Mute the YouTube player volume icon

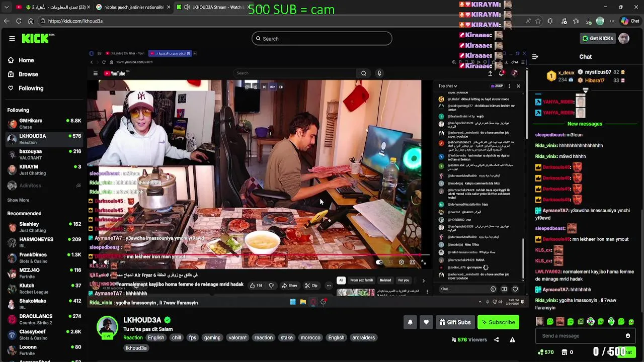(106, 262)
